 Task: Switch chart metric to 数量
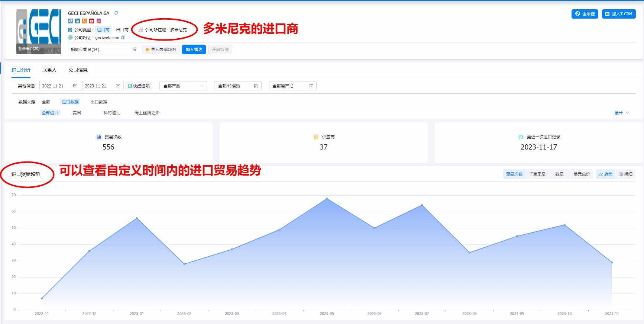[x=559, y=174]
